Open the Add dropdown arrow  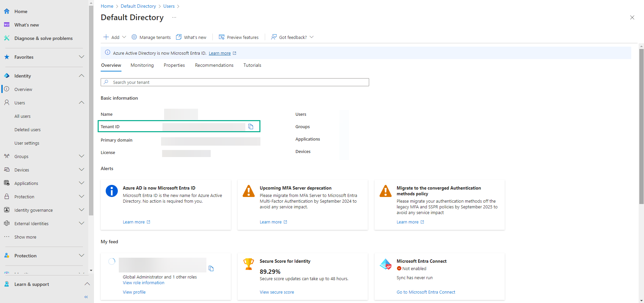[124, 37]
